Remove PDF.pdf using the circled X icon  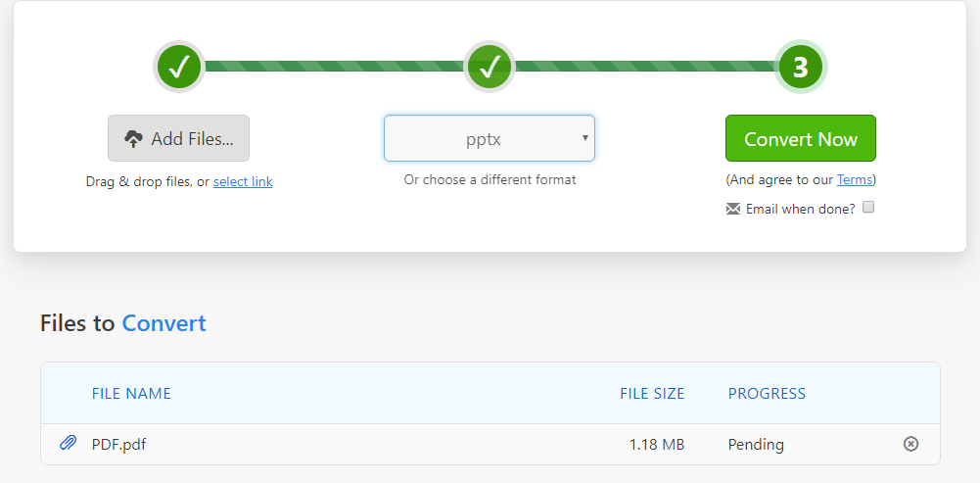911,444
